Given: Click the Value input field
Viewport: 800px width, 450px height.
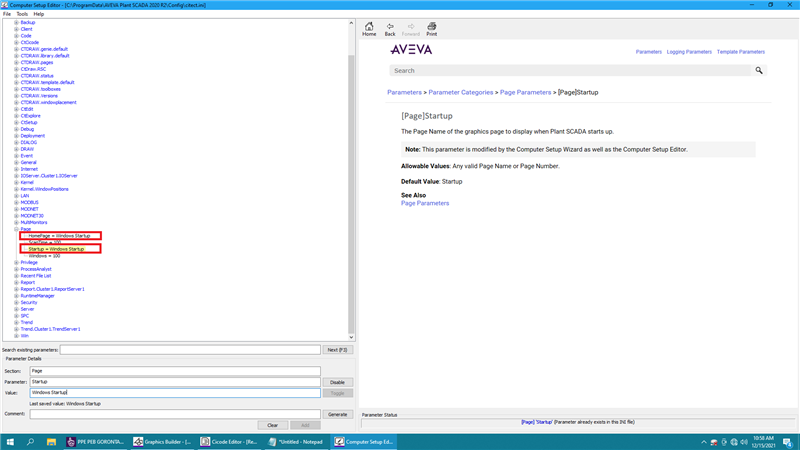Looking at the screenshot, I should click(x=175, y=392).
